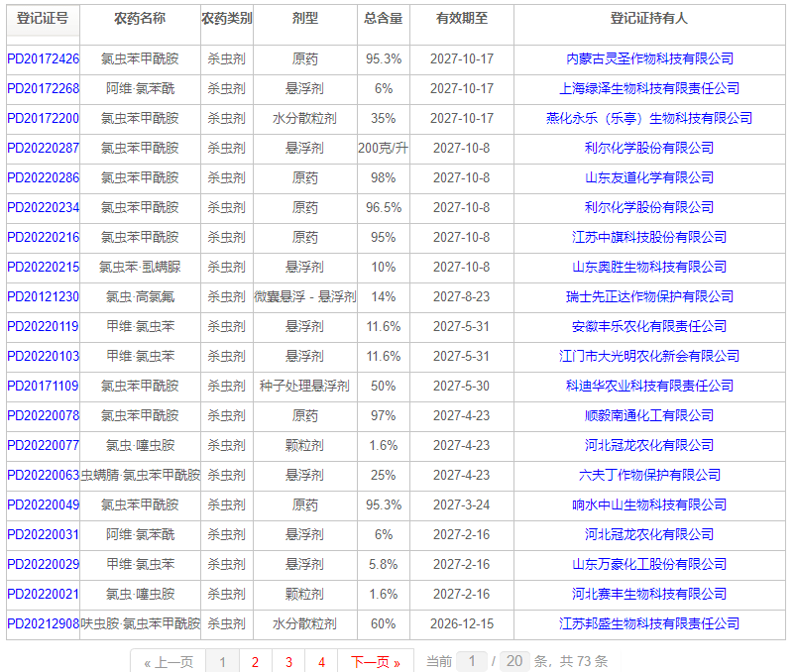796x672 pixels.
Task: Open 河北冠龙农化有限公司 in PD20220031 row
Action: click(x=649, y=534)
